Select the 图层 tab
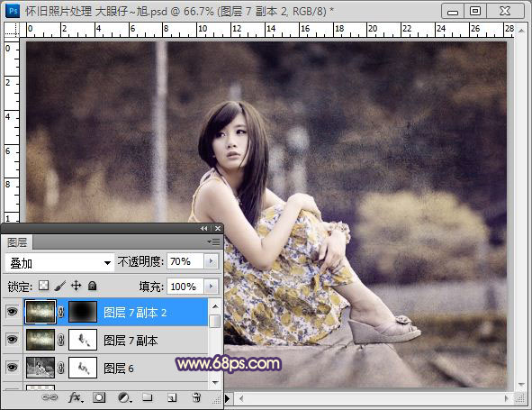 coord(17,242)
